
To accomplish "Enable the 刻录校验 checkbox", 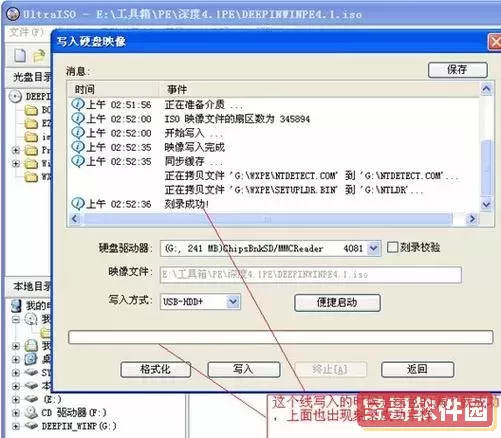I will 392,247.
